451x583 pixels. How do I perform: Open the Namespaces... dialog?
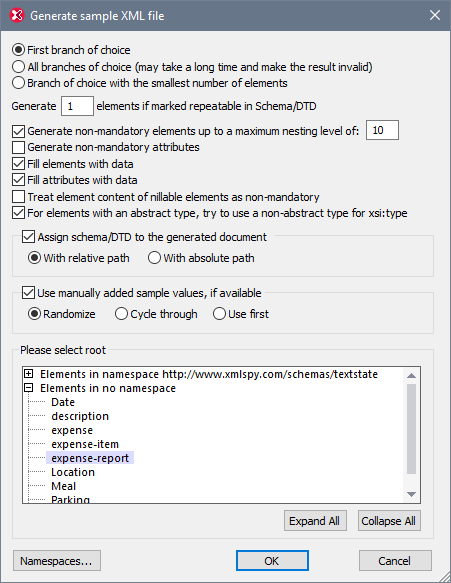click(x=57, y=561)
